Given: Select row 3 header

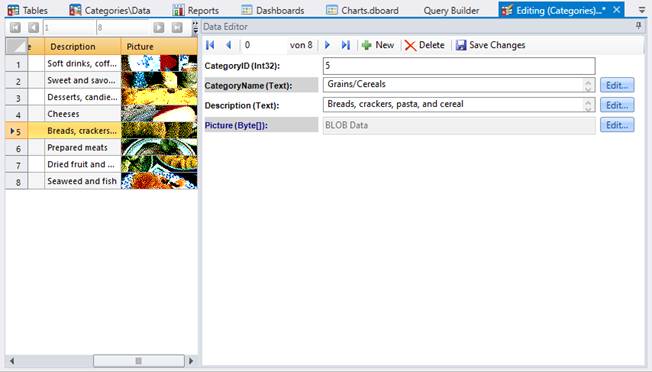Looking at the screenshot, I should (x=16, y=98).
